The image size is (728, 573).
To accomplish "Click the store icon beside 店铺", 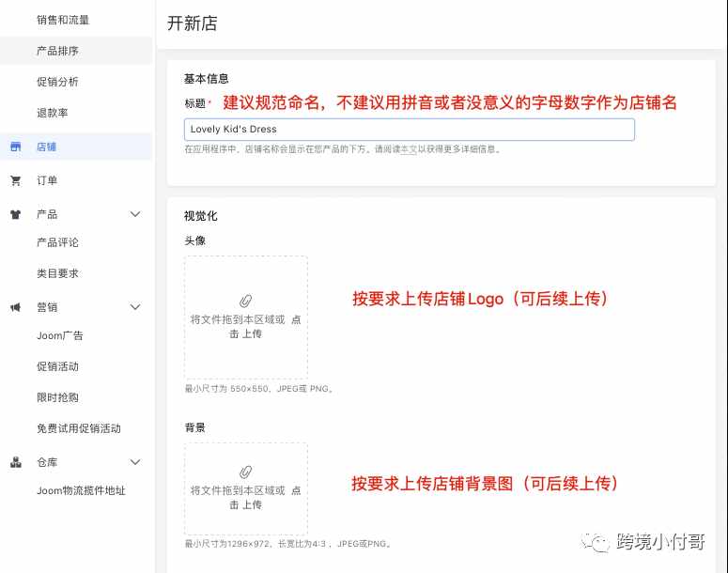I will pos(16,147).
